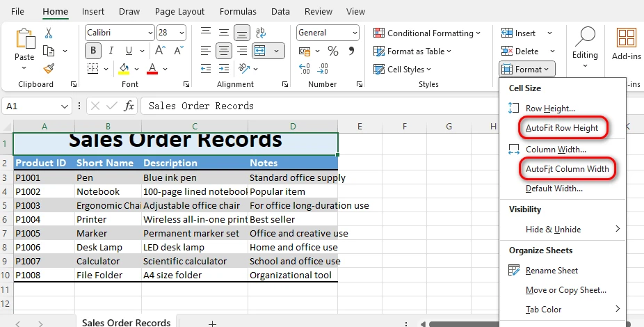Apply the red font color
Image resolution: width=644 pixels, height=327 pixels.
pos(152,69)
